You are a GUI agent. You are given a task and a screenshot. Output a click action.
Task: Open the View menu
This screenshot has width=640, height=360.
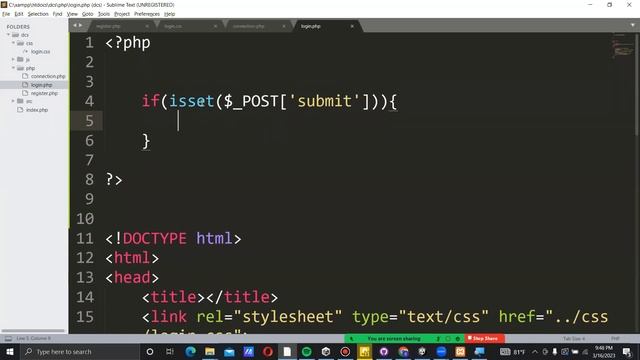[x=72, y=14]
